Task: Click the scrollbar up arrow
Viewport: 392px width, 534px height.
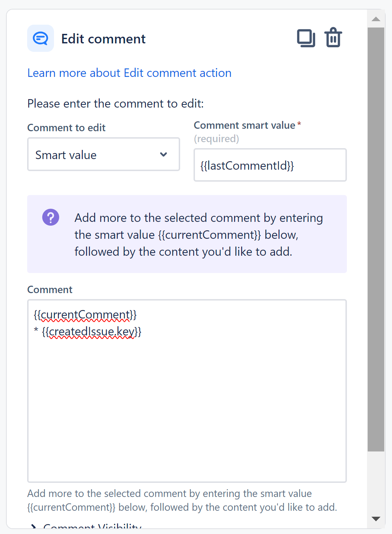Action: click(x=376, y=19)
